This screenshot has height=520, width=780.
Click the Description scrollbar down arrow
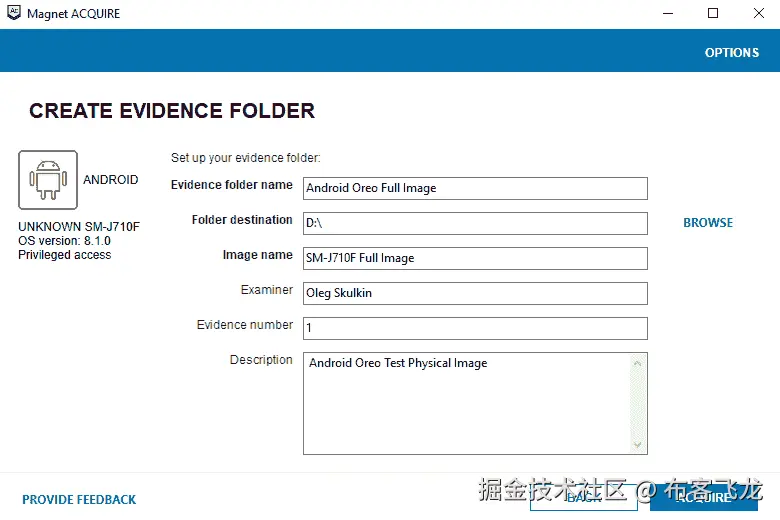[x=638, y=445]
